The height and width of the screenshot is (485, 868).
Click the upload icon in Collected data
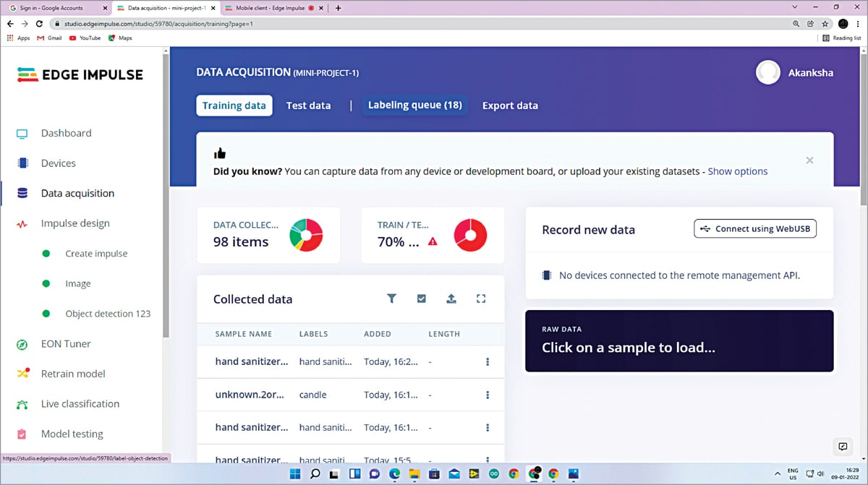click(x=451, y=299)
